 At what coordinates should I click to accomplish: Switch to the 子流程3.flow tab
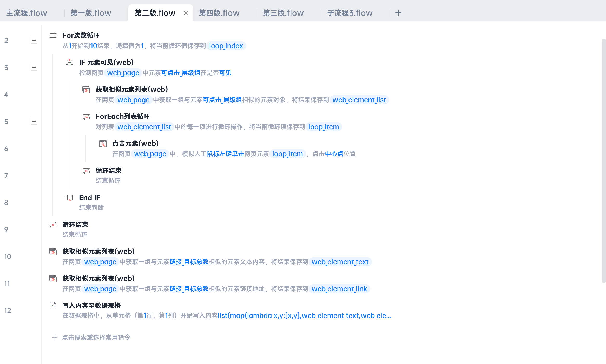(350, 13)
